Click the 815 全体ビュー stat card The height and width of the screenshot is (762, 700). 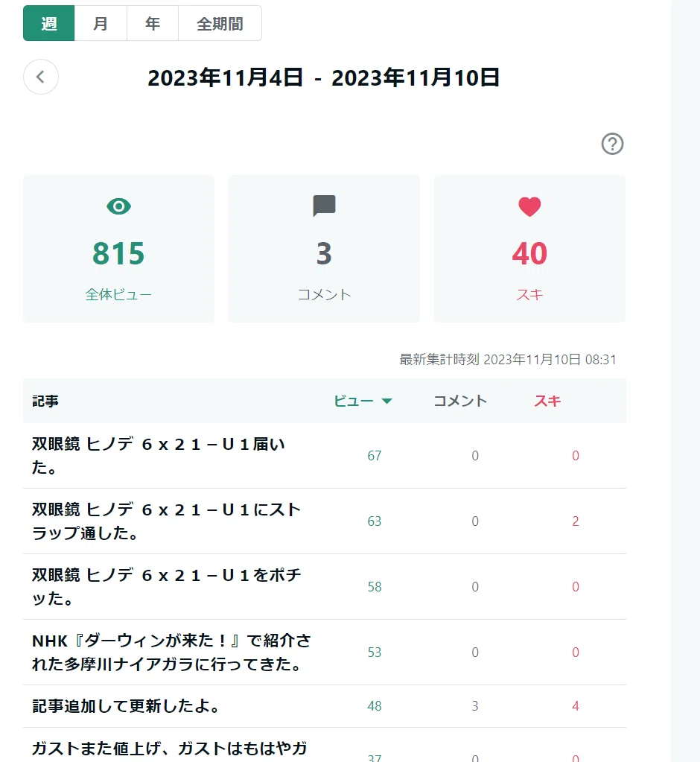click(118, 249)
